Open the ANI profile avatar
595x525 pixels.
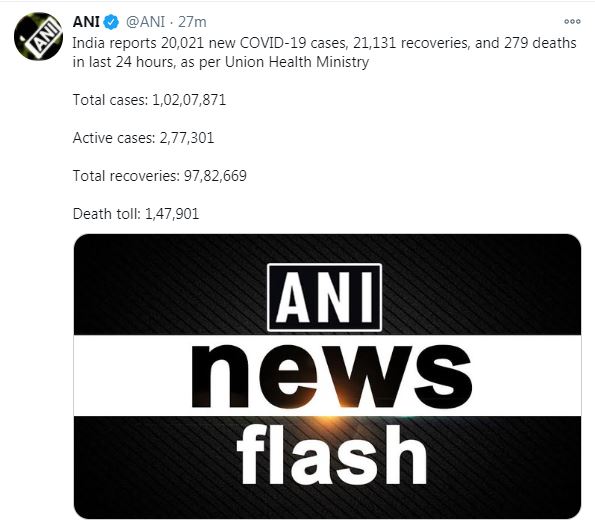(38, 36)
